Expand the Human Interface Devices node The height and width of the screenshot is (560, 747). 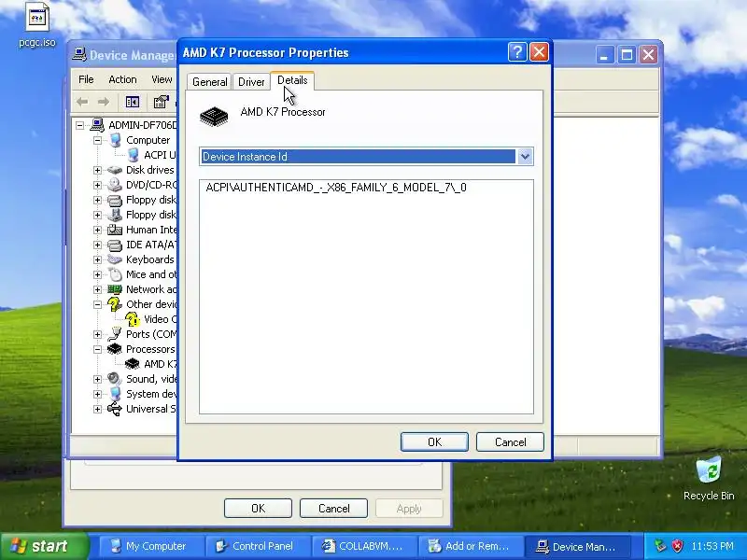click(98, 230)
